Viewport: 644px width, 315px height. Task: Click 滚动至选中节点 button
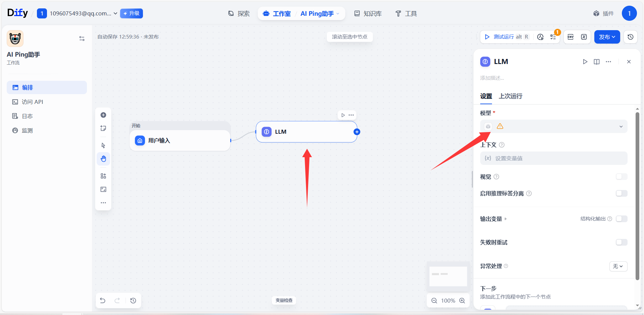[x=350, y=37]
